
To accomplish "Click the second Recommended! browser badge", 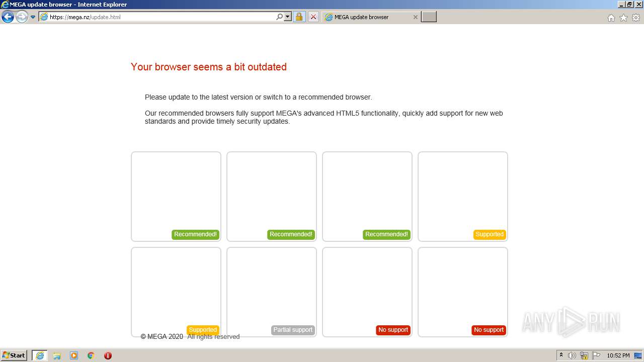I will tap(291, 234).
